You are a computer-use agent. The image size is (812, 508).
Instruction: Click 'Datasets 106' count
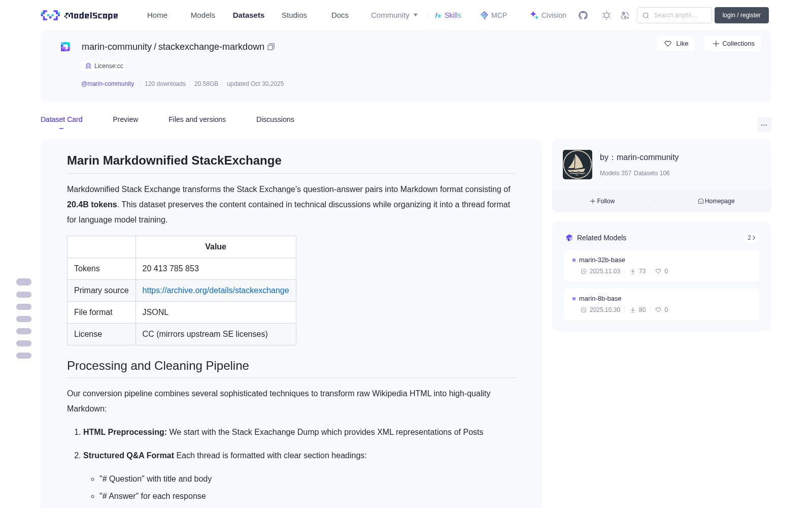coord(652,173)
